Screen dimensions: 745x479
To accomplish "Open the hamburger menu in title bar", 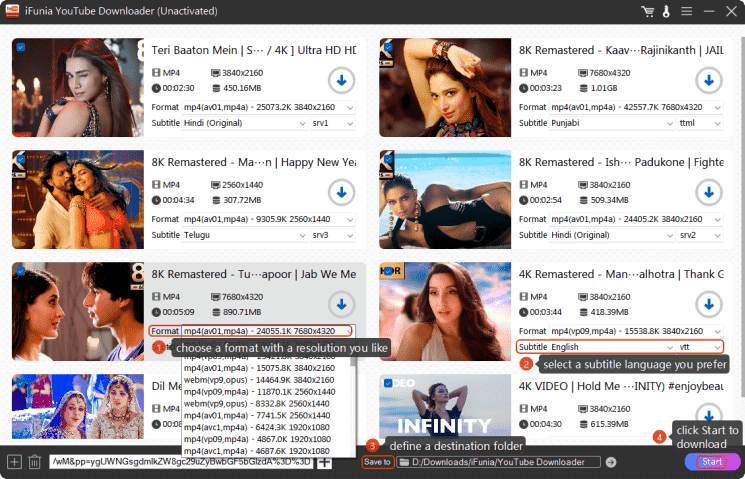I will point(688,11).
